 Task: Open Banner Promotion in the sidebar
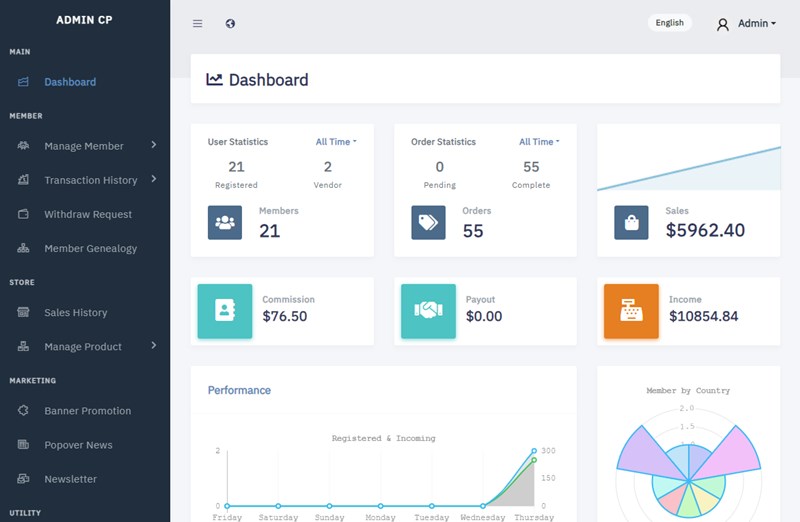87,411
